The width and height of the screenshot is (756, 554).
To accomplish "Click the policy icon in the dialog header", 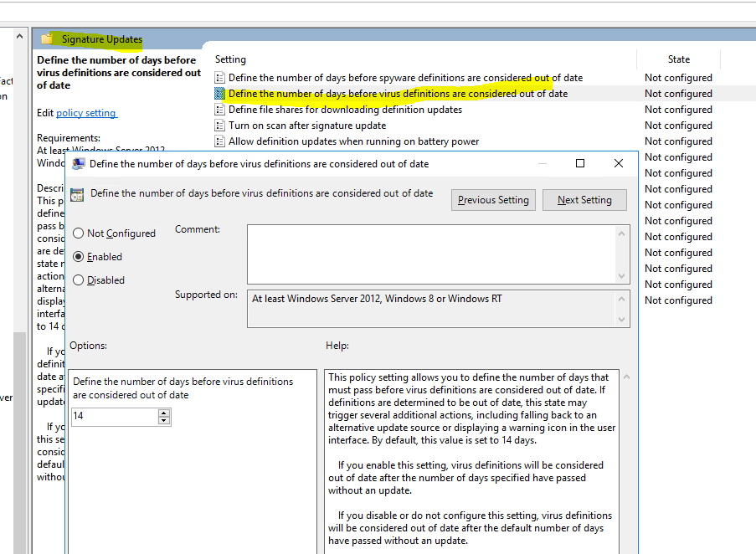I will (77, 193).
